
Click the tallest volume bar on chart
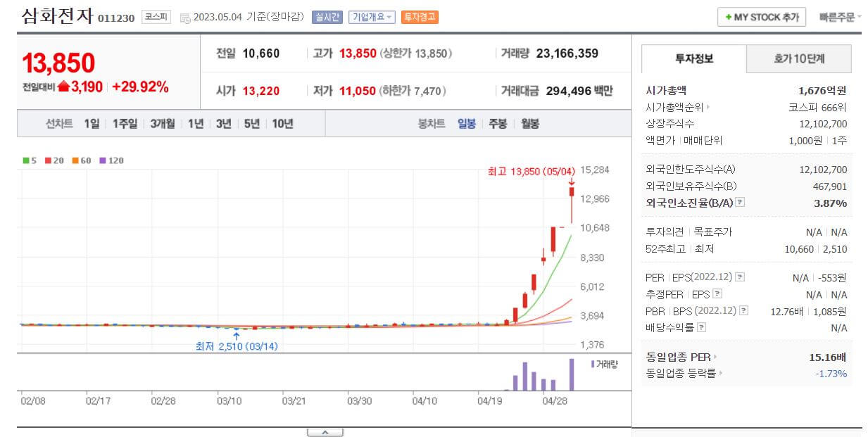coord(572,374)
